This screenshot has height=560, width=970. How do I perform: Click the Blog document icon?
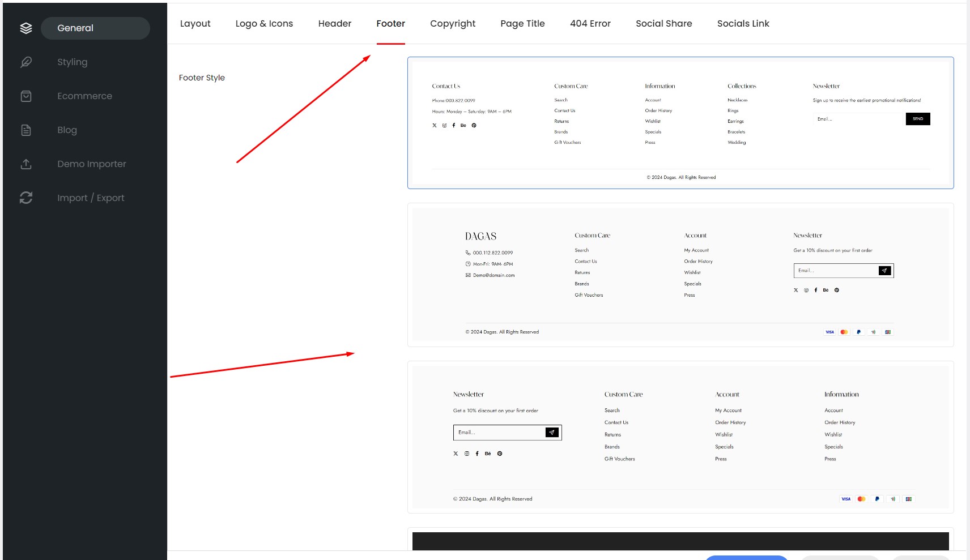pyautogui.click(x=26, y=130)
